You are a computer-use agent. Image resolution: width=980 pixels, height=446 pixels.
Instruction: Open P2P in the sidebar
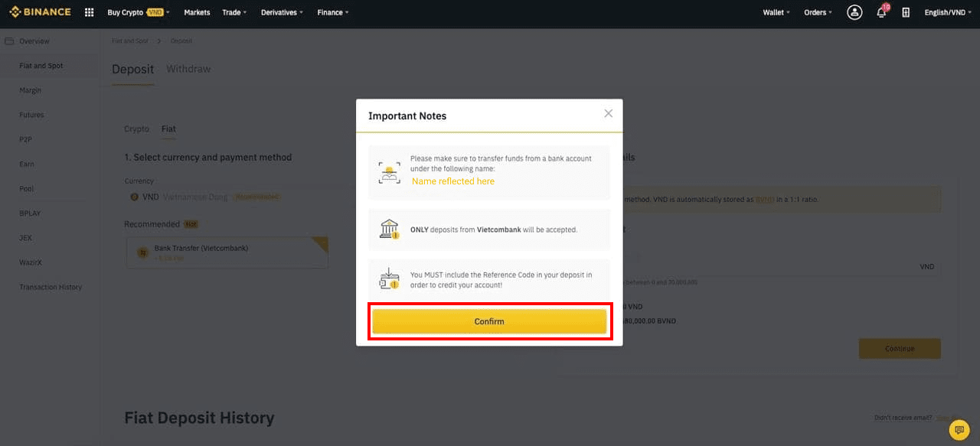click(25, 139)
